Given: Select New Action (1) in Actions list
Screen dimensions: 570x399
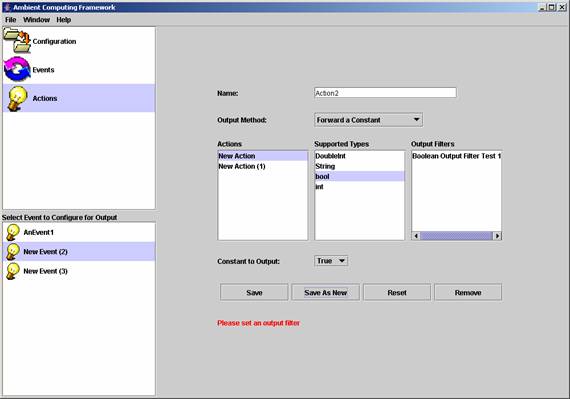Looking at the screenshot, I should (262, 166).
